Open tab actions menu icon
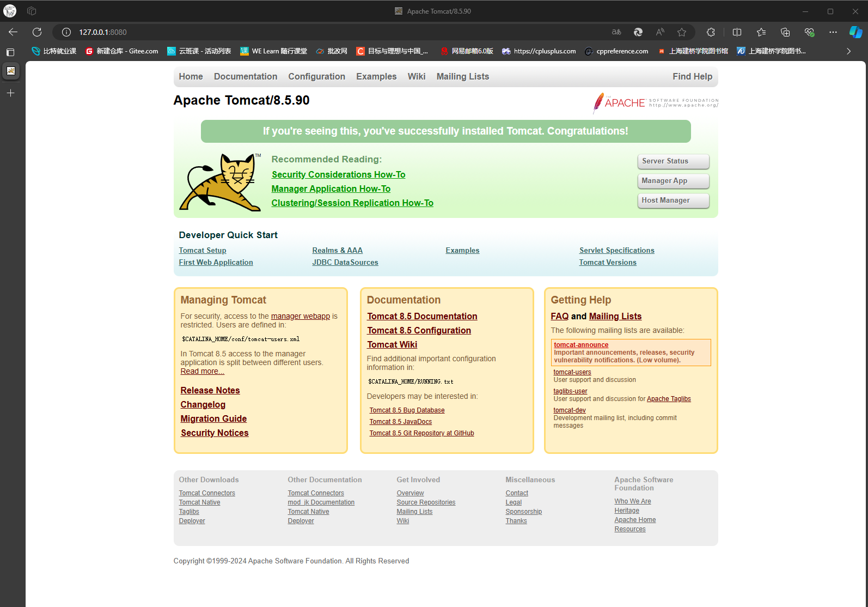The image size is (868, 607). 10,52
